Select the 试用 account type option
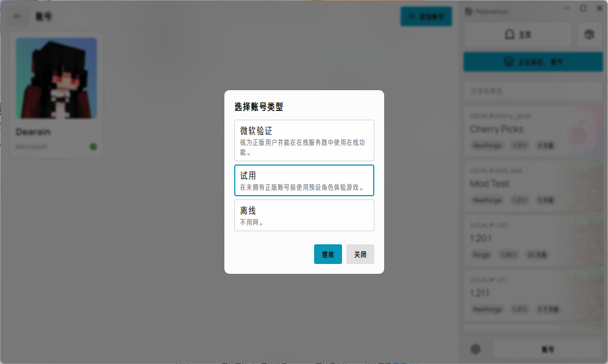608x364 pixels. 304,180
